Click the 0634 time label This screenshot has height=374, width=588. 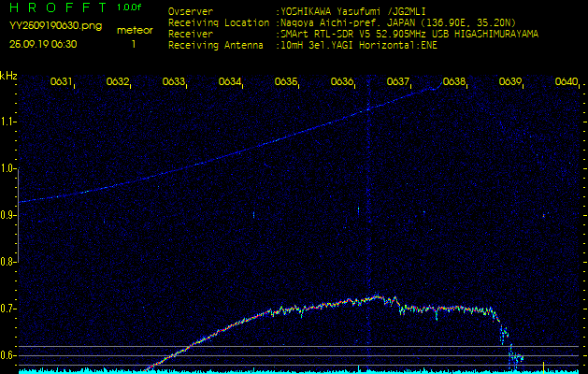230,82
